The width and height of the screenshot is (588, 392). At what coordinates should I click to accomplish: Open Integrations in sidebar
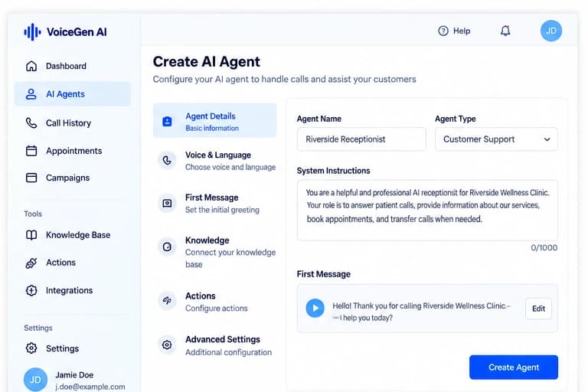point(72,290)
